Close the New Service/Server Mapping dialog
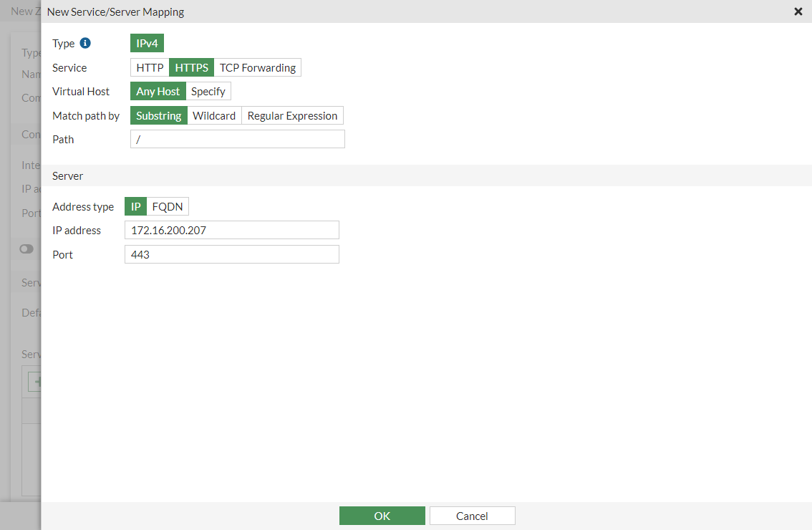 pyautogui.click(x=798, y=11)
